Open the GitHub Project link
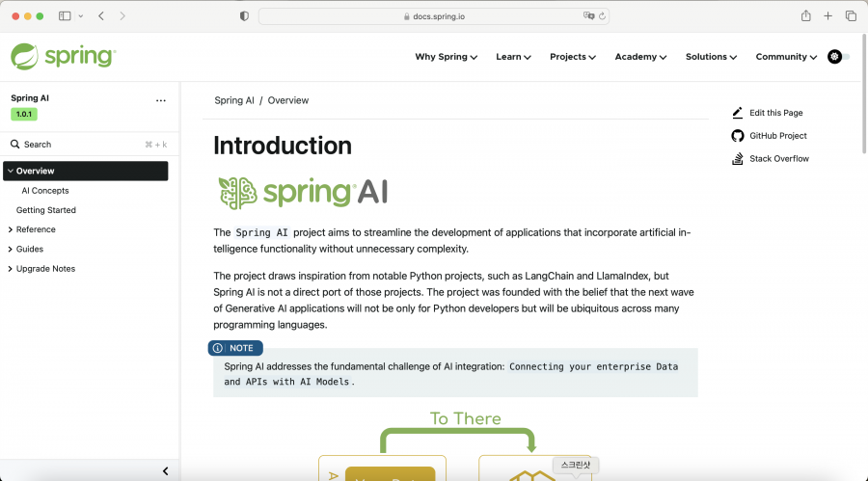The height and width of the screenshot is (481, 868). [x=777, y=136]
